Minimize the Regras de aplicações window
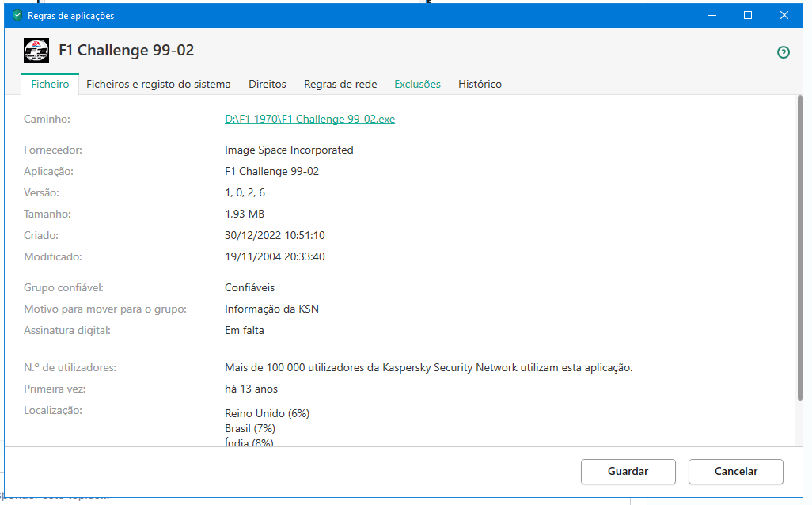 pyautogui.click(x=712, y=16)
